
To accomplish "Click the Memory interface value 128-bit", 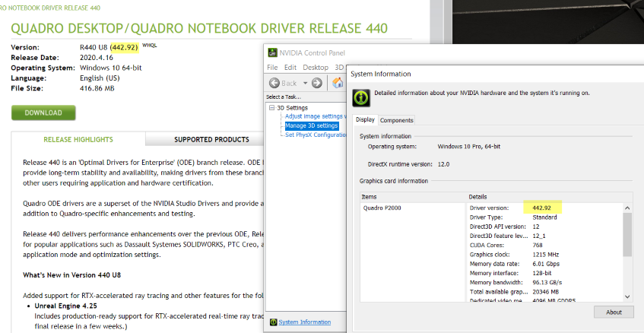I will coord(541,273).
